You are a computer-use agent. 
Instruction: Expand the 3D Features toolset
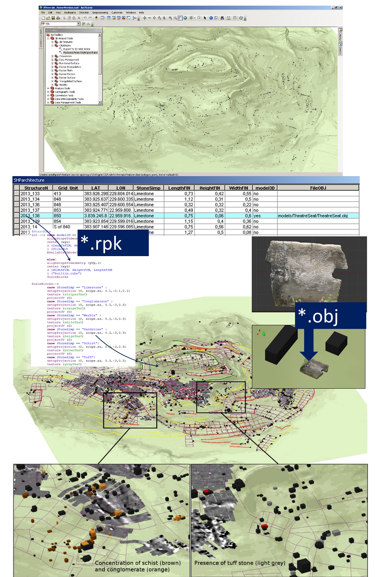[52, 42]
